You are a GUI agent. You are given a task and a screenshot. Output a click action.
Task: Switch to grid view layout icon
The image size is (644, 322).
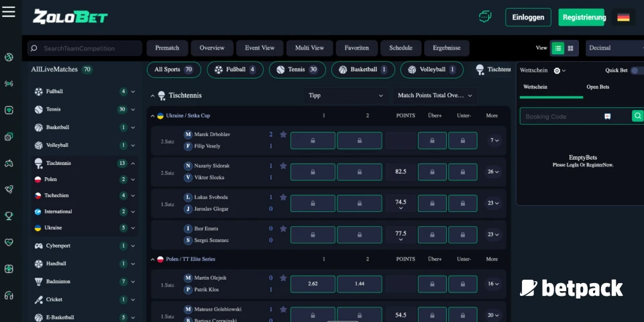(571, 48)
